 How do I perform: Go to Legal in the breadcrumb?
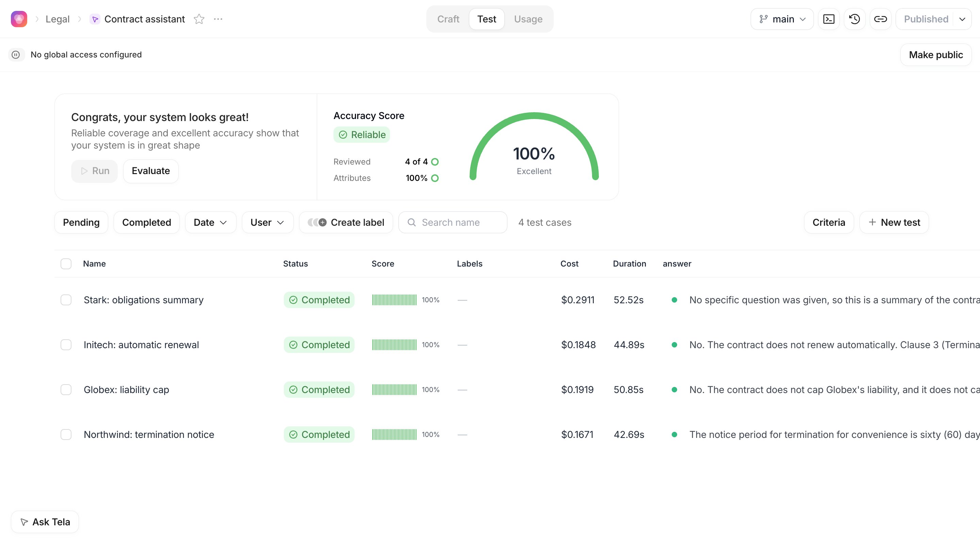(58, 19)
